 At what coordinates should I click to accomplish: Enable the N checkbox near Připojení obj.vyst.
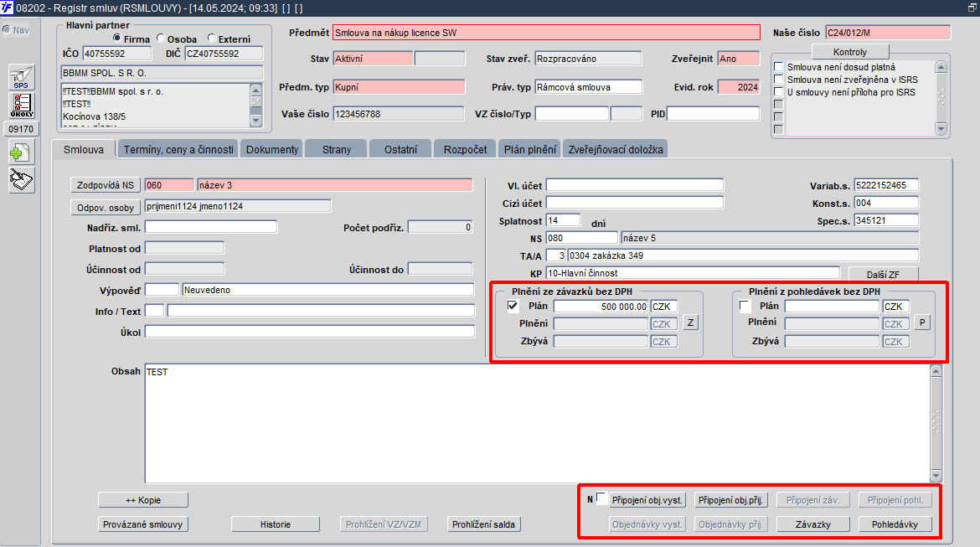601,498
